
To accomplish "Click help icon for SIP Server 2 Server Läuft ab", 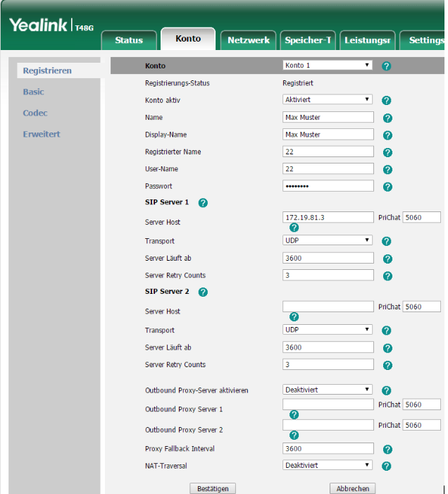I will coord(387,348).
